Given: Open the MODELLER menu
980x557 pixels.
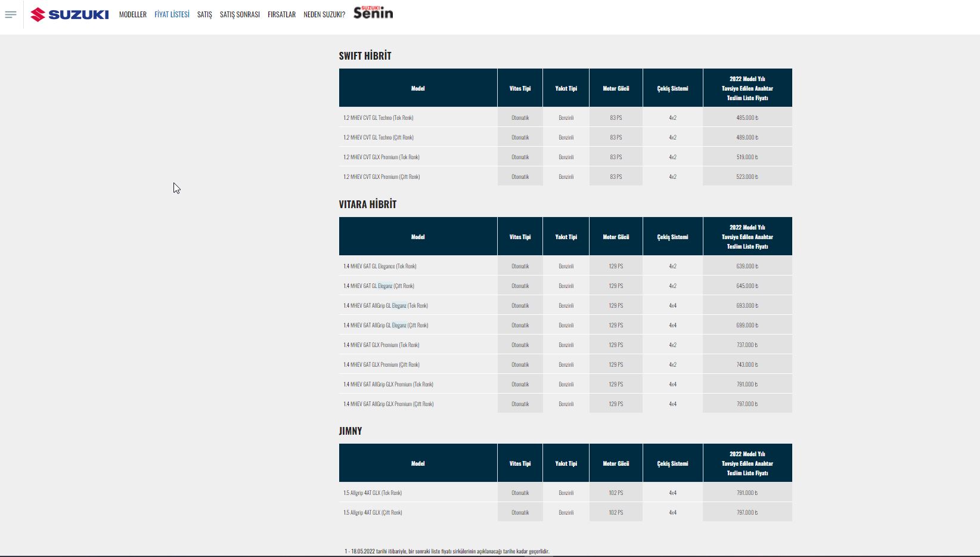Looking at the screenshot, I should point(132,14).
